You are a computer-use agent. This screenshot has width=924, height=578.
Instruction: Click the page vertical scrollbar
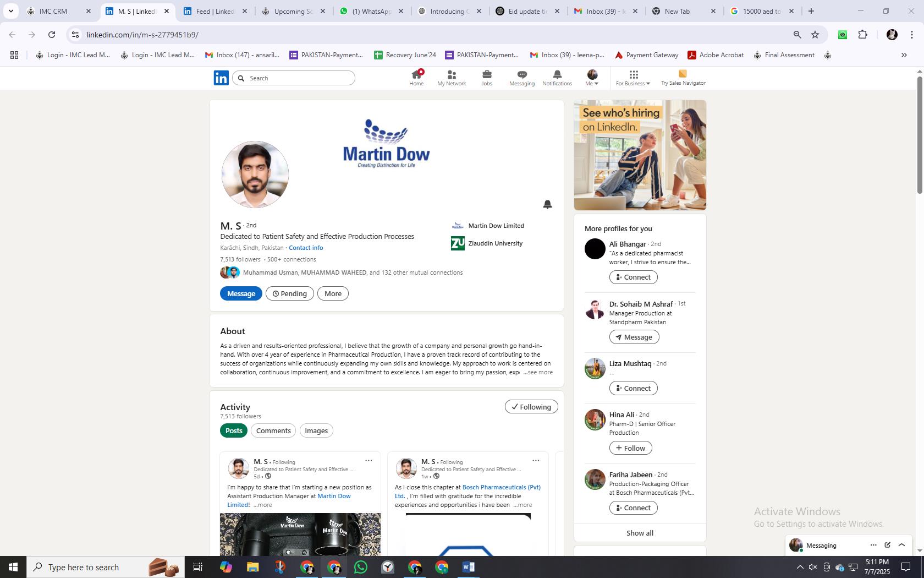919,135
